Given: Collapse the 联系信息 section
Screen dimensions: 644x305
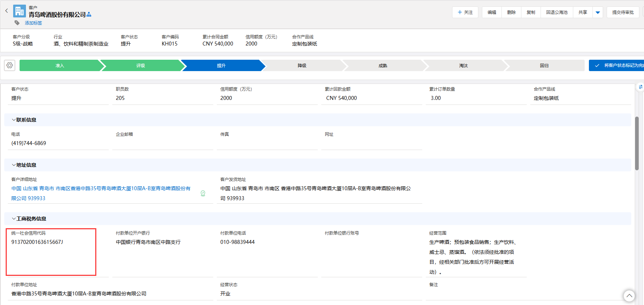Looking at the screenshot, I should click(14, 120).
